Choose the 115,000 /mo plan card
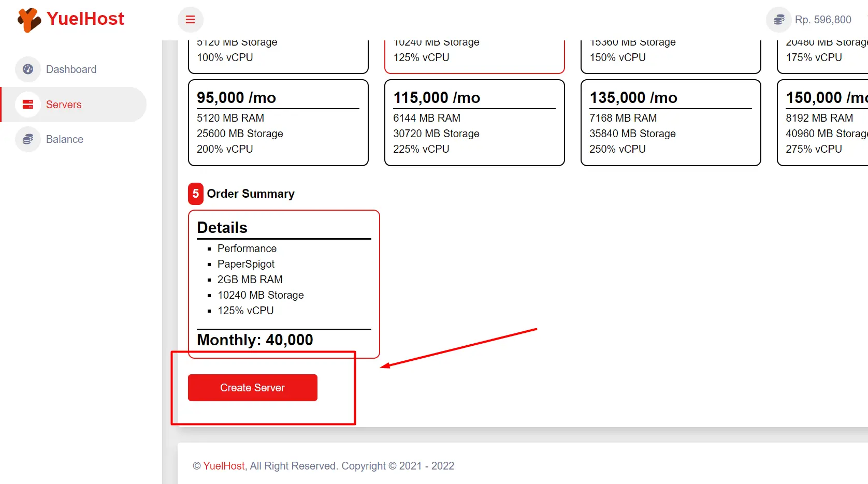Image resolution: width=868 pixels, height=484 pixels. click(x=474, y=123)
